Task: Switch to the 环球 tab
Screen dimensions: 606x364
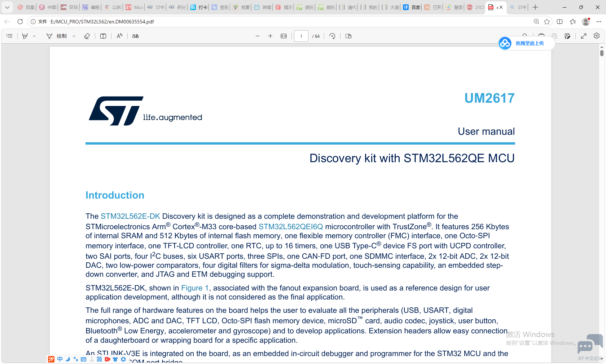Action: point(69,7)
